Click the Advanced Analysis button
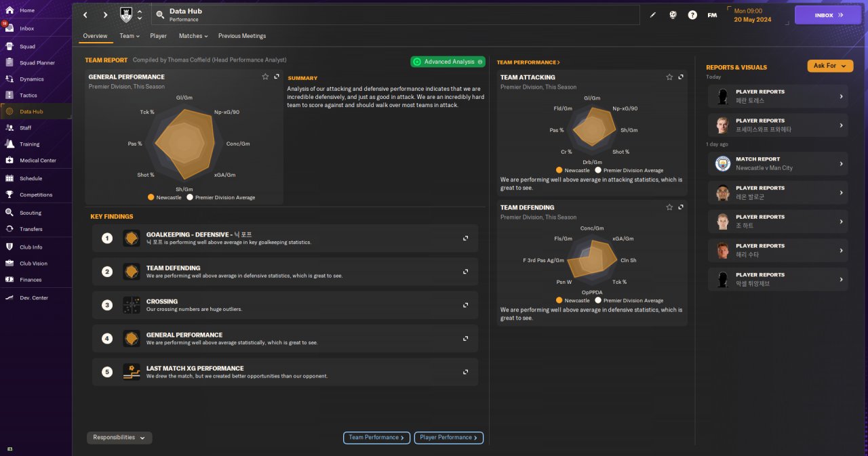Viewport: 868px width, 456px height. coord(448,62)
